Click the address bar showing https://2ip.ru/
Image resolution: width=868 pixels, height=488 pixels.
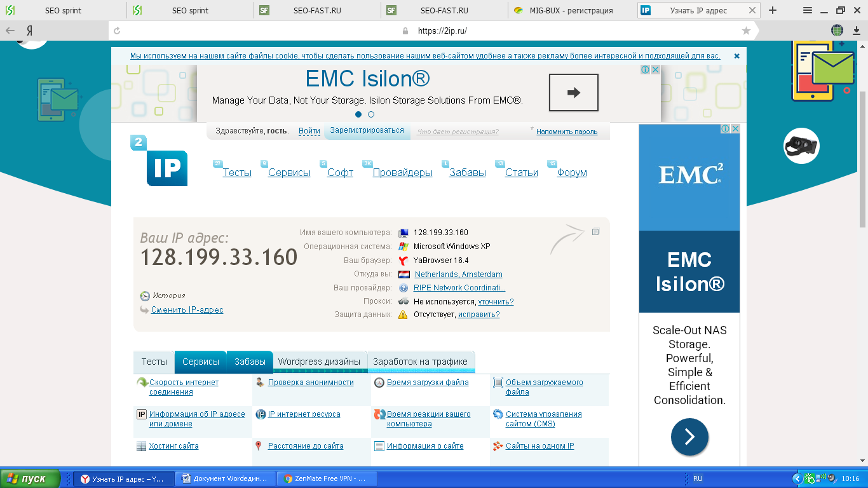pyautogui.click(x=442, y=30)
